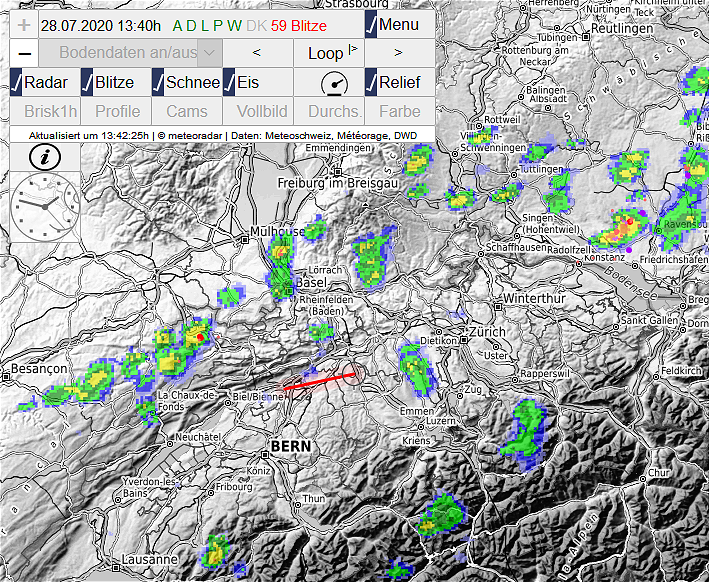Click the Emmendingen town label
This screenshot has width=710, height=582.
pos(338,148)
